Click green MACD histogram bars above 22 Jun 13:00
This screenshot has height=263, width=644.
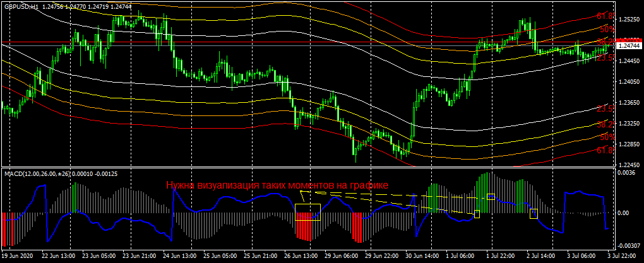[75, 198]
